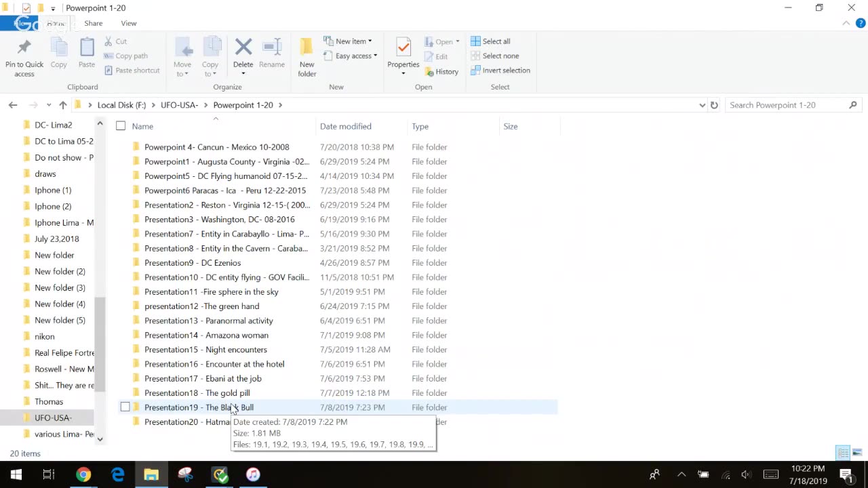Select Thomas in the navigation pane
This screenshot has height=488, width=868.
coord(48,401)
